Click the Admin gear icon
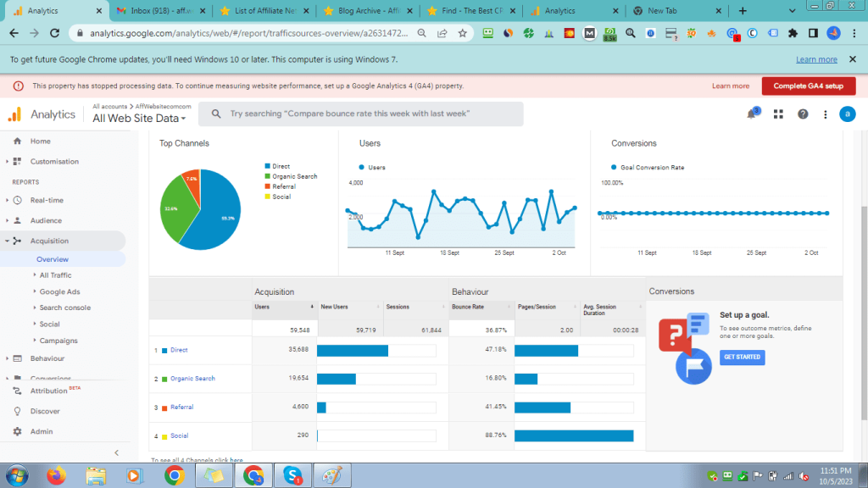Screen dimensions: 868x488 (17, 431)
